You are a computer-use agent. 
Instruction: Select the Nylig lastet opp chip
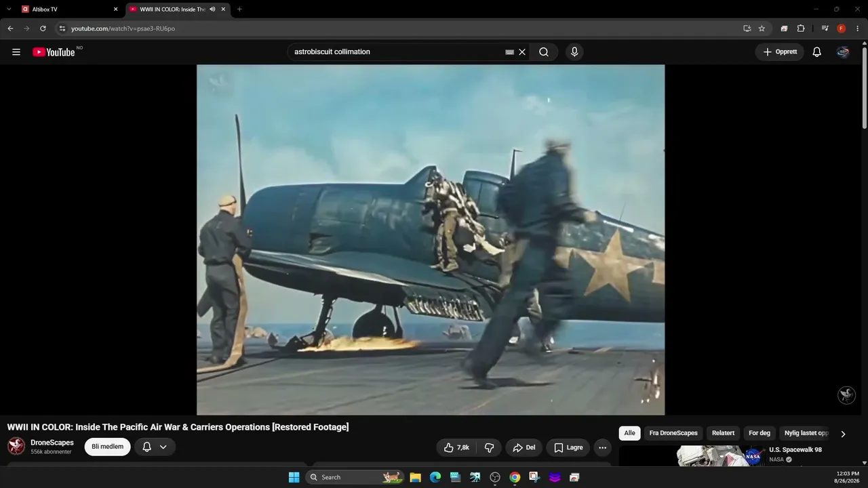pos(806,433)
